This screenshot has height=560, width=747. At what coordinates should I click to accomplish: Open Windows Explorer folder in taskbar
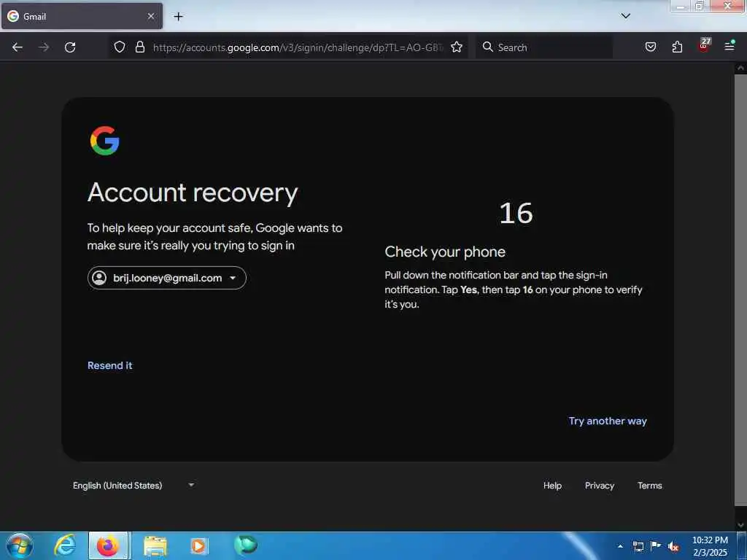pyautogui.click(x=155, y=546)
